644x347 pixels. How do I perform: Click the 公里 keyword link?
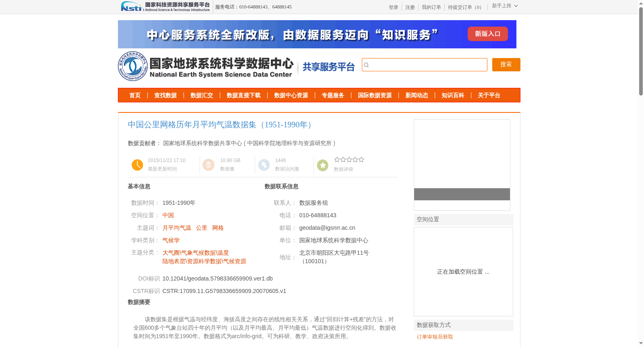(x=202, y=228)
